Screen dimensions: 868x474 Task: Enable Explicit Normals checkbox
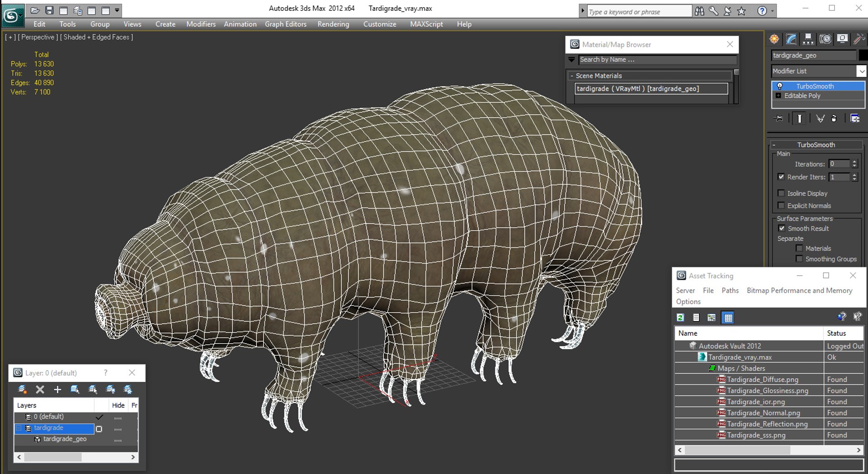pos(781,205)
